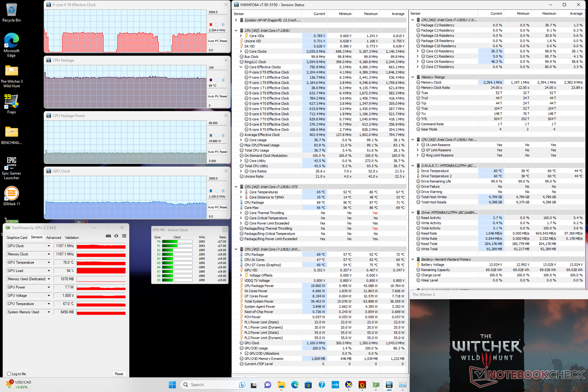Open the CPU Temperature sensor dropdown
Viewport: 588px width, 392px height.
tap(49, 304)
